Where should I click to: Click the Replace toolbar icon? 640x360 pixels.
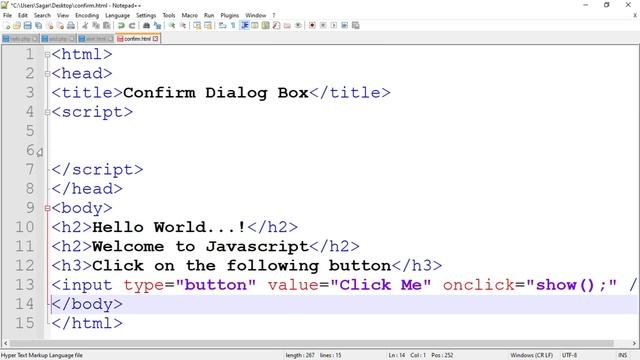158,25
